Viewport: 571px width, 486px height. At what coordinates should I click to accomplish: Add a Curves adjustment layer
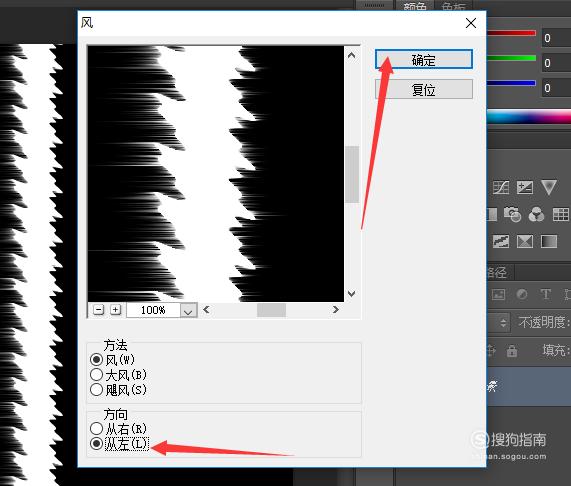point(501,187)
